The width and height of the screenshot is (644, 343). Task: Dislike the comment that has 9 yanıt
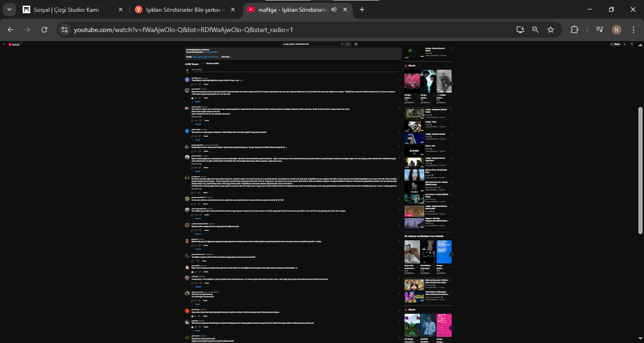199,98
